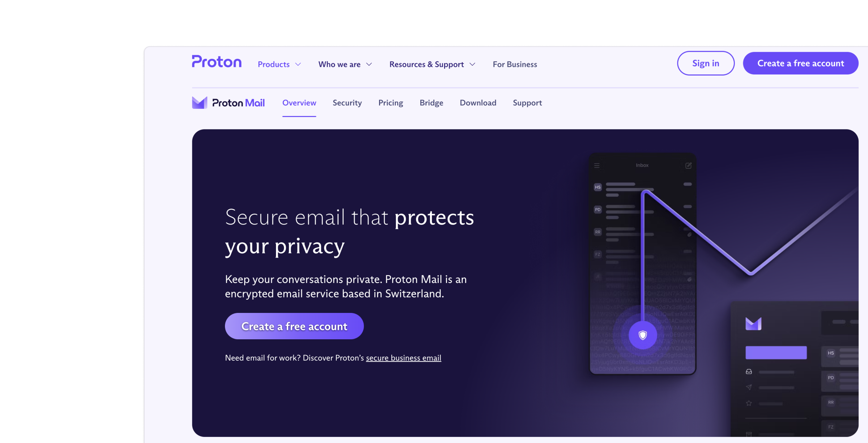Click the compose pencil icon in Inbox mockup
The image size is (868, 443).
[689, 165]
